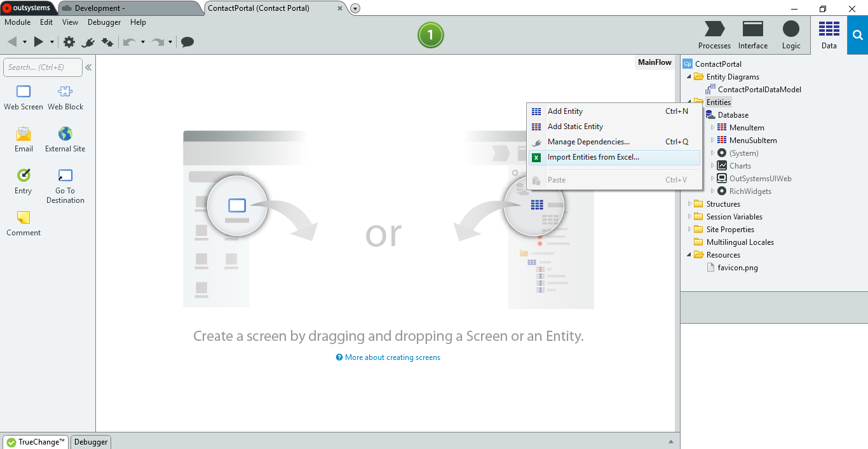Image resolution: width=868 pixels, height=449 pixels.
Task: Collapse the Resources folder
Action: pyautogui.click(x=689, y=255)
